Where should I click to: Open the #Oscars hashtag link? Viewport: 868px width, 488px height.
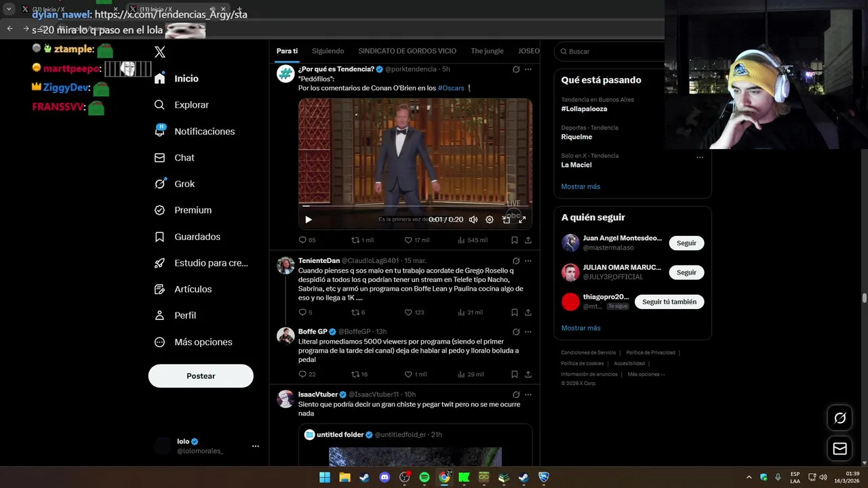tap(451, 88)
